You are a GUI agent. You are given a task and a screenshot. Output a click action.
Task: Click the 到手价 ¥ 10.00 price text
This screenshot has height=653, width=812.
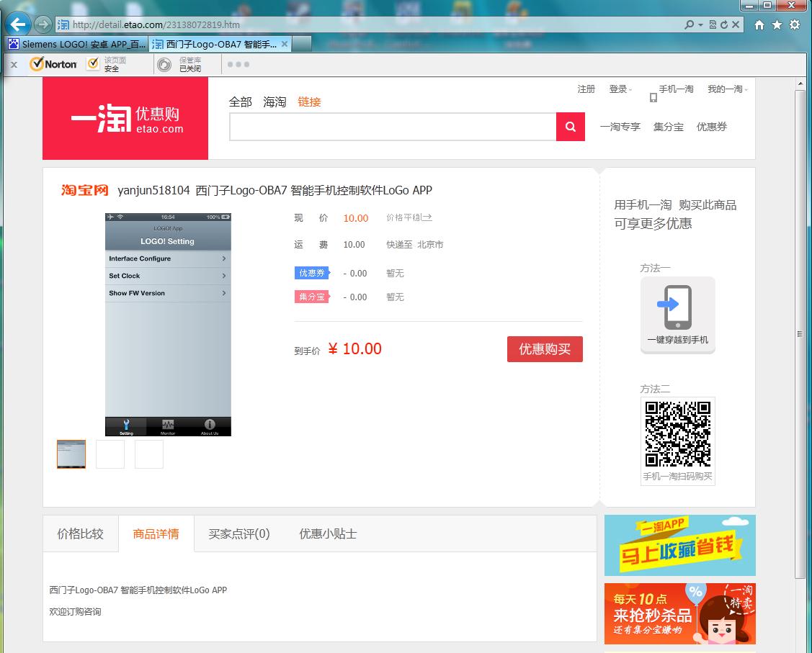pos(338,349)
